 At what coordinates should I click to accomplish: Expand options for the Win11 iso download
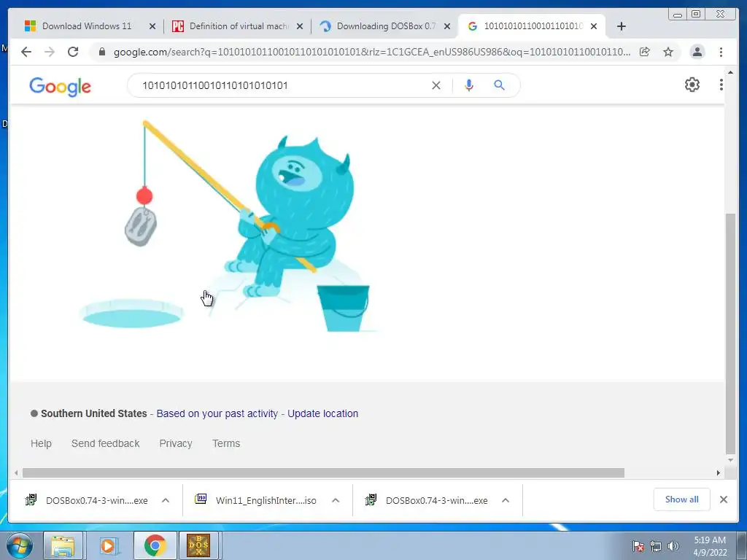coord(336,500)
